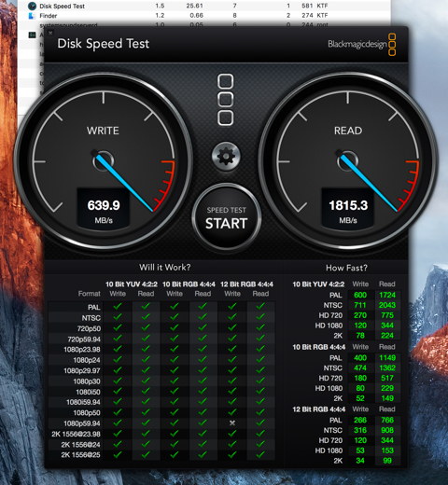Click 10 Bit RGB NTSC read value 1362

(x=387, y=367)
